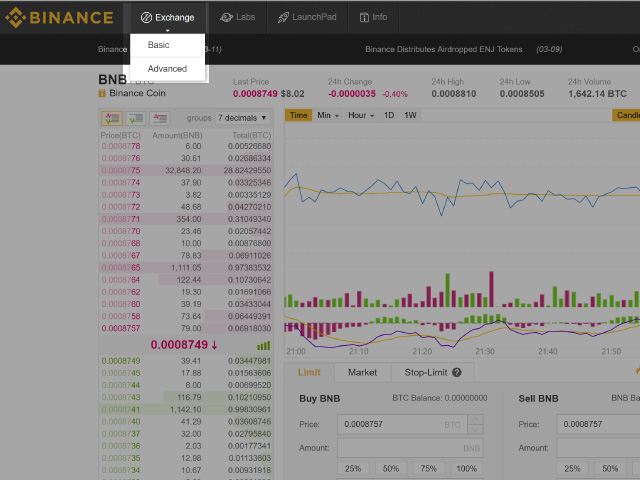Click the 24h Low value 0.0008505
The height and width of the screenshot is (480, 640).
[522, 94]
